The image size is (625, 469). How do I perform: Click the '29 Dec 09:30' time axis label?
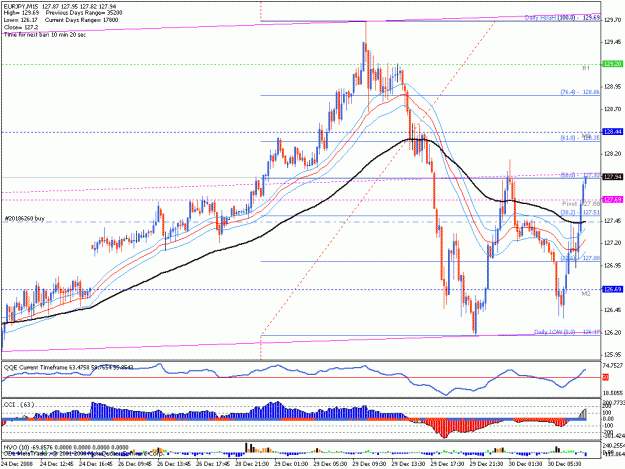(x=369, y=464)
